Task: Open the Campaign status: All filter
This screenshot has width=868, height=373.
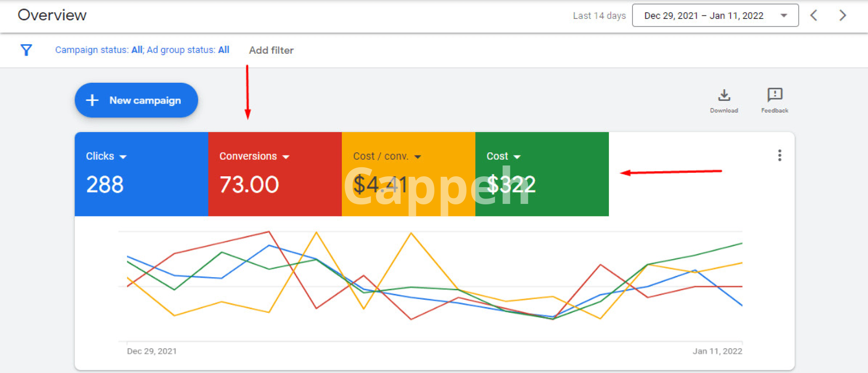Action: click(99, 50)
